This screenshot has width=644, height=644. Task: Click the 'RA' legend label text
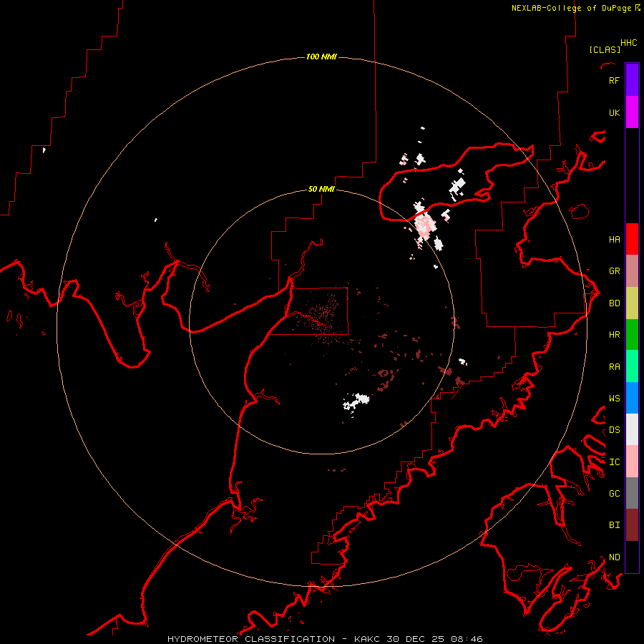click(614, 366)
